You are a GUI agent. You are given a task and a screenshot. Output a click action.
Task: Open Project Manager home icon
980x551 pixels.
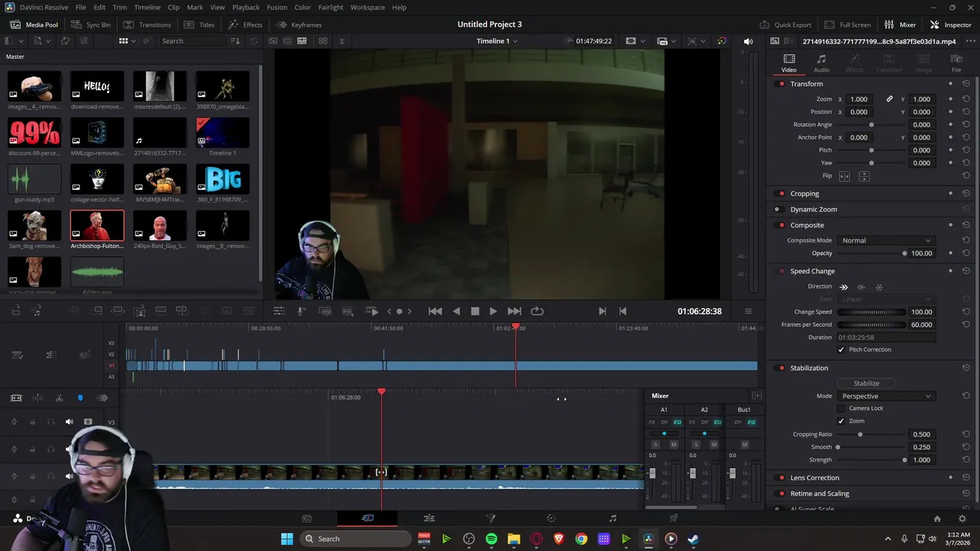pyautogui.click(x=937, y=518)
